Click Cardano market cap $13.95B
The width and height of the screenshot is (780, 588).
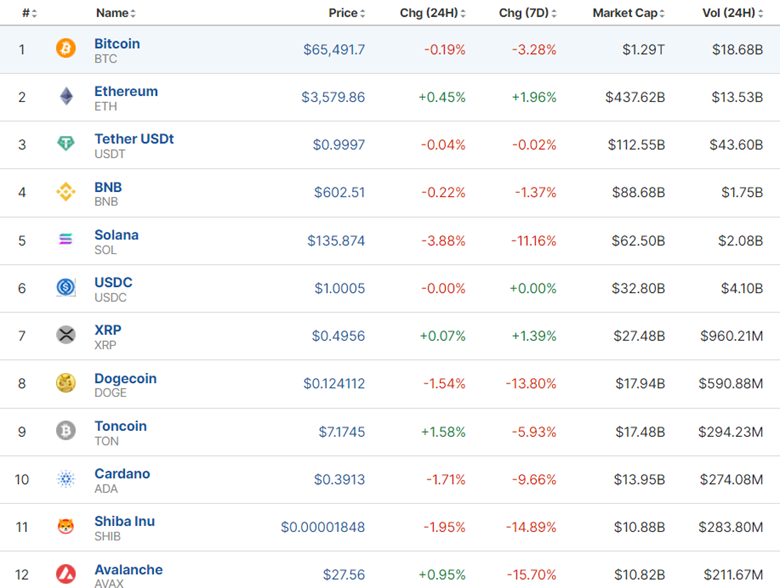pyautogui.click(x=639, y=480)
